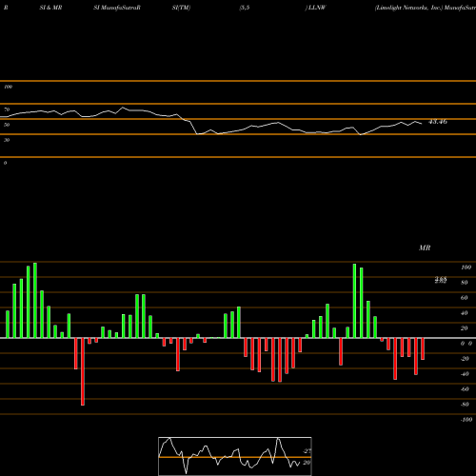Click the 43.46 RSI value label
476x476 pixels.
coord(438,122)
